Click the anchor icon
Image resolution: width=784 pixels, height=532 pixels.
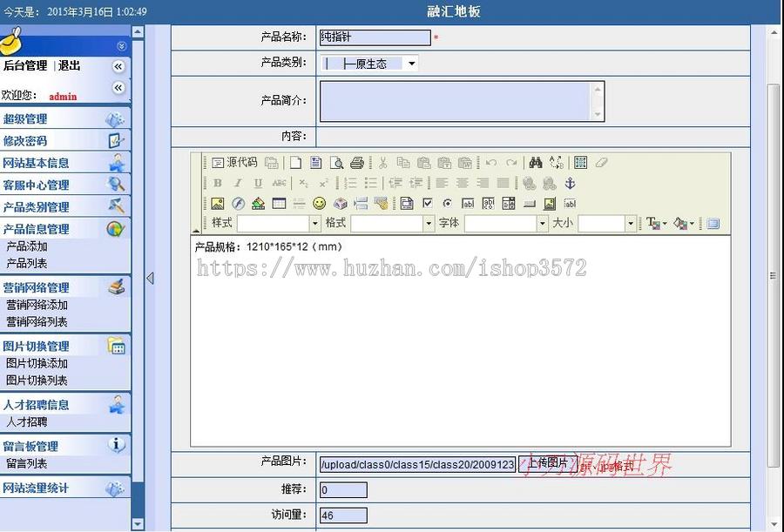pos(570,183)
